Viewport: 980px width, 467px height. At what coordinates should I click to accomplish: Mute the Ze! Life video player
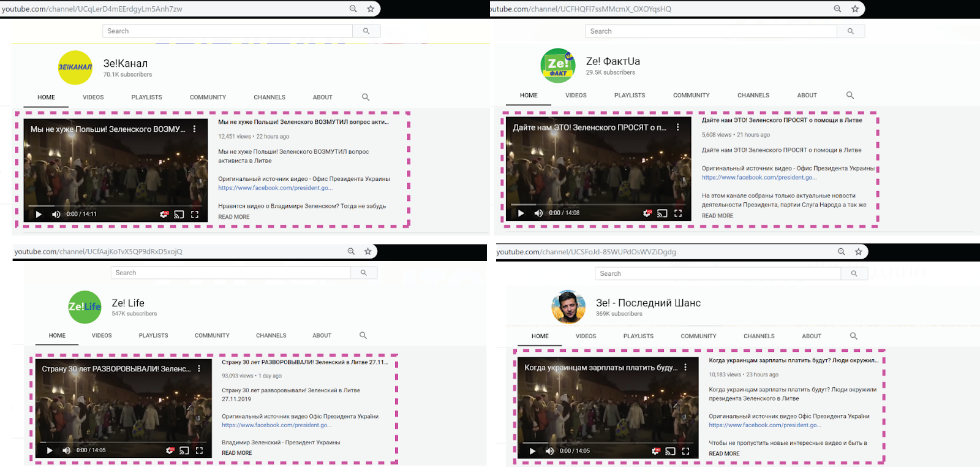tap(66, 450)
